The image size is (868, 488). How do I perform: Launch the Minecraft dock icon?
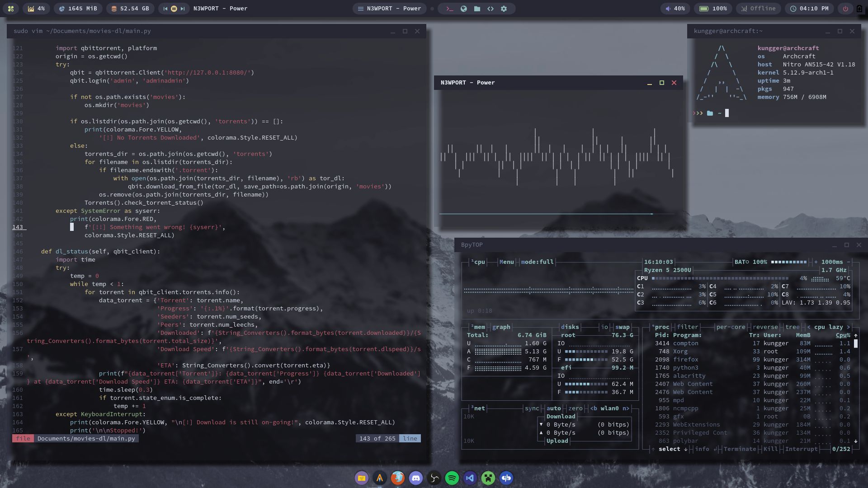point(487,478)
